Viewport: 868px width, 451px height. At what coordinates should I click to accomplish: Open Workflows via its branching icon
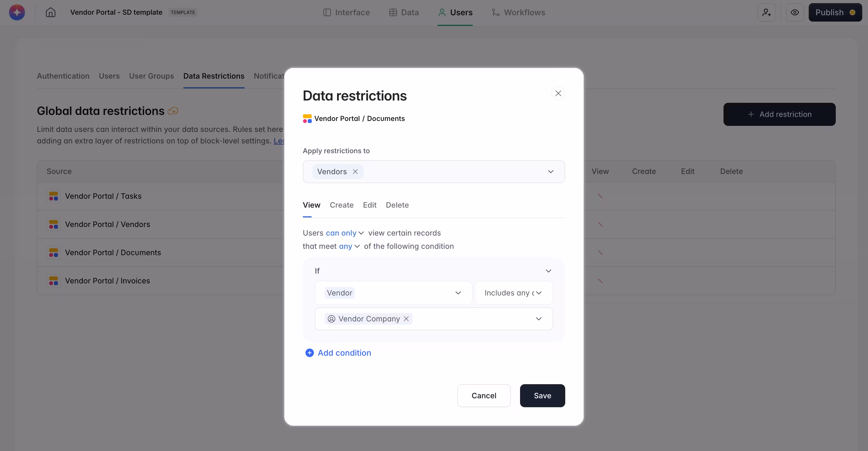coord(495,12)
